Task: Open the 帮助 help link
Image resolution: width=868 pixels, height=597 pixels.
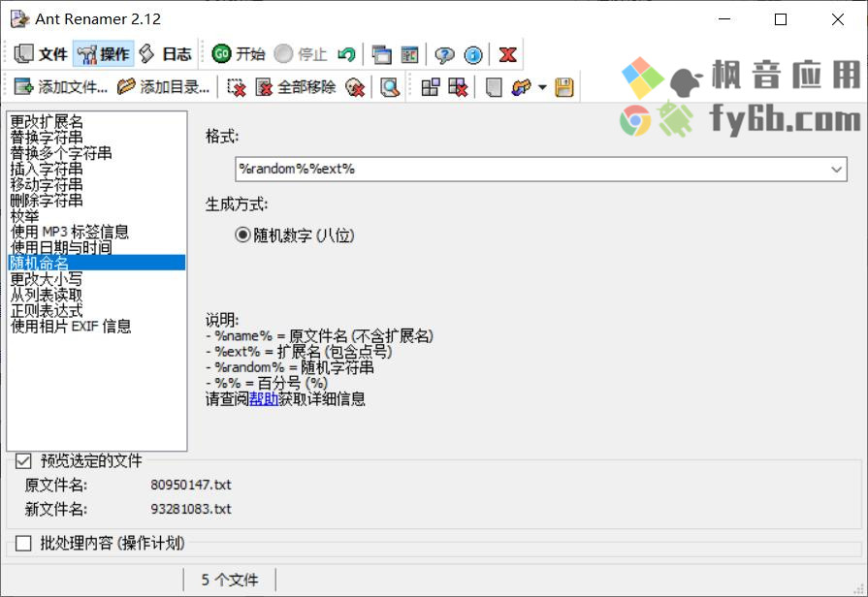Action: coord(264,399)
